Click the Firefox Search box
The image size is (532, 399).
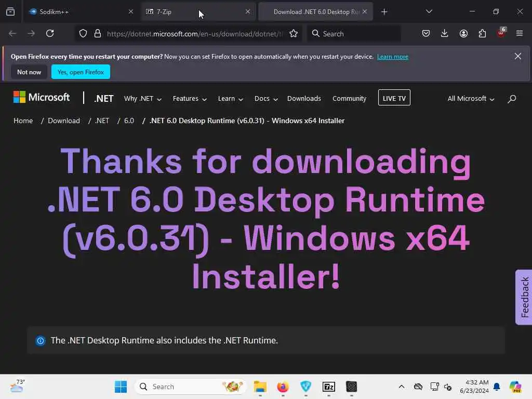tap(354, 34)
